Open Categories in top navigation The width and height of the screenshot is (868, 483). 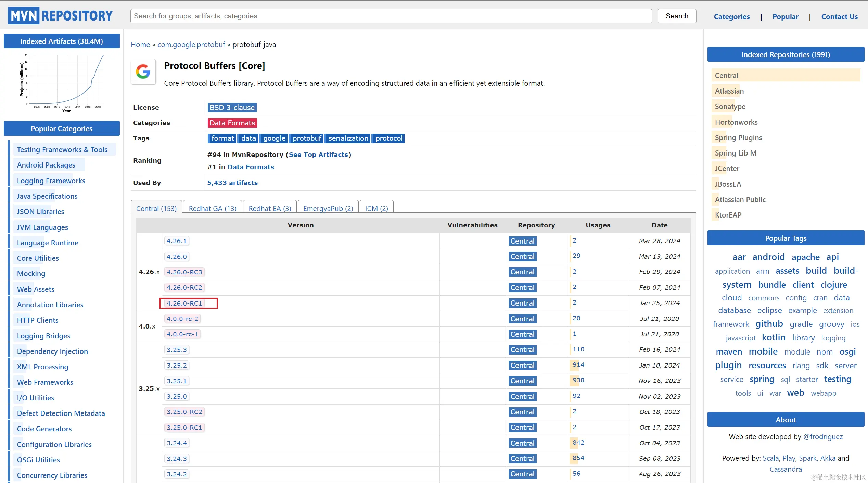pyautogui.click(x=731, y=16)
